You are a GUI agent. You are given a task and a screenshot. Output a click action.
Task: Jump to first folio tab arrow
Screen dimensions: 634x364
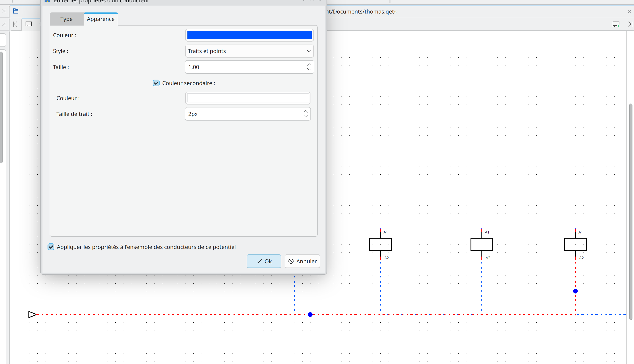tap(15, 24)
